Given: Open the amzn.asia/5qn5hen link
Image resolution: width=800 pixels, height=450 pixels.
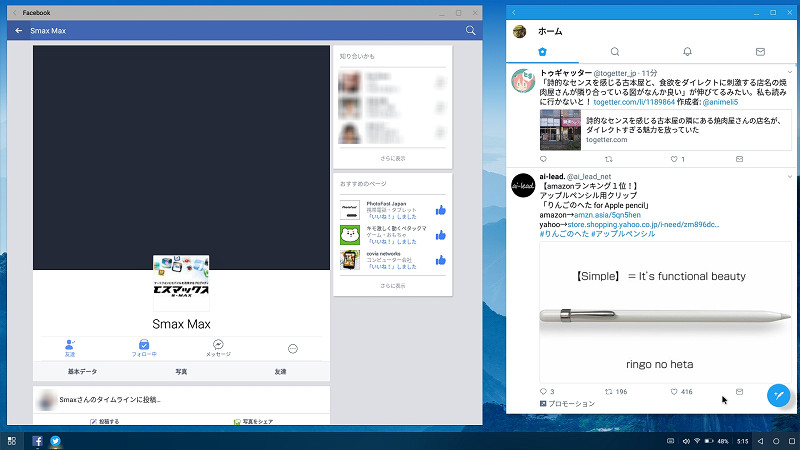Looking at the screenshot, I should pyautogui.click(x=607, y=215).
